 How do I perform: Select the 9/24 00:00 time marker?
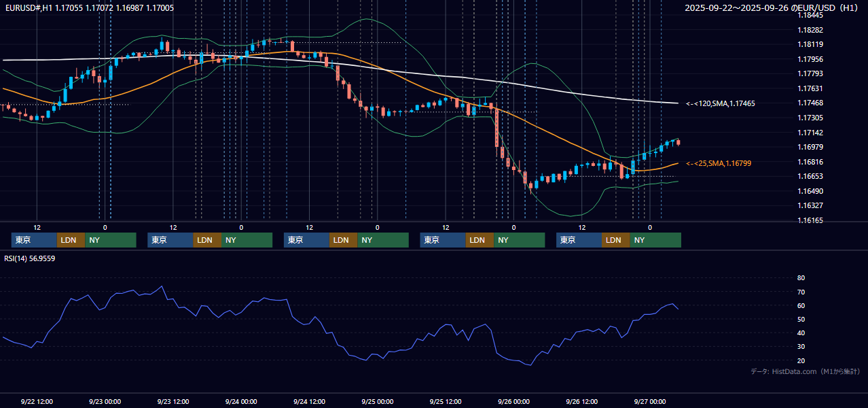241,401
